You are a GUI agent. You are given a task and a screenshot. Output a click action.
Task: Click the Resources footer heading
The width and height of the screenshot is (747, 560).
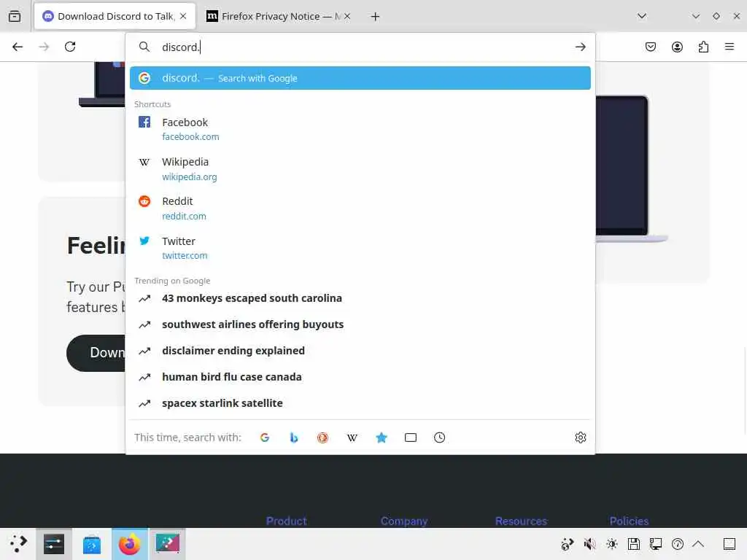pyautogui.click(x=521, y=521)
